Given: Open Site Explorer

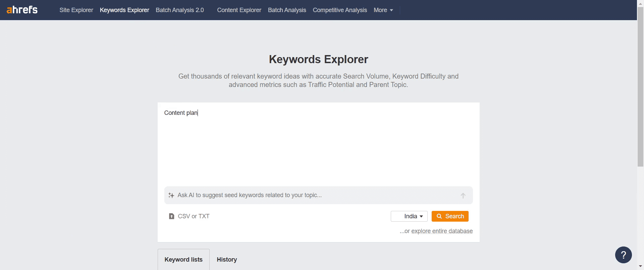Looking at the screenshot, I should point(76,10).
